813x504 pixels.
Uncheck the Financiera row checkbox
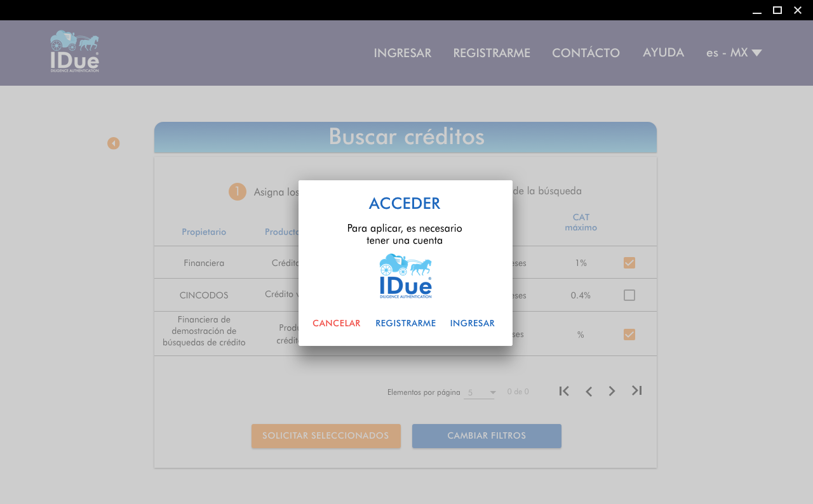coord(629,263)
